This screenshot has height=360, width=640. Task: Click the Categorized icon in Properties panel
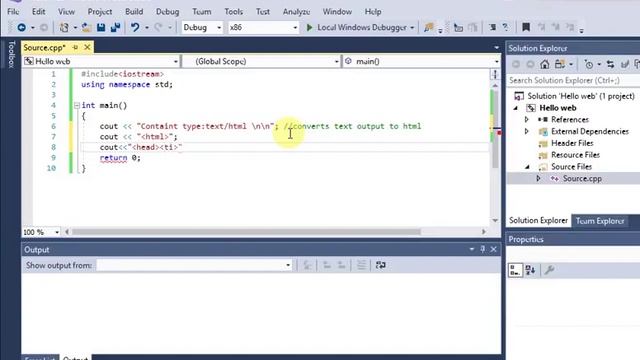pyautogui.click(x=515, y=270)
